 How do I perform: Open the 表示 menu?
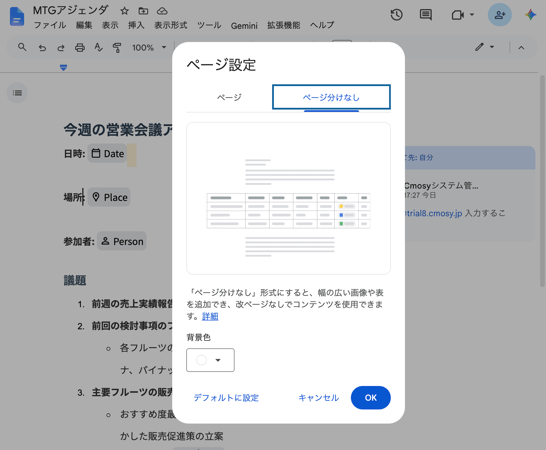(x=110, y=25)
